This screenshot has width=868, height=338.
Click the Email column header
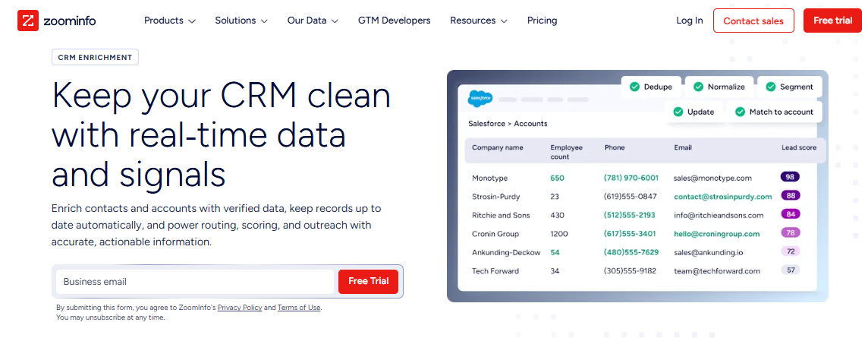[683, 148]
